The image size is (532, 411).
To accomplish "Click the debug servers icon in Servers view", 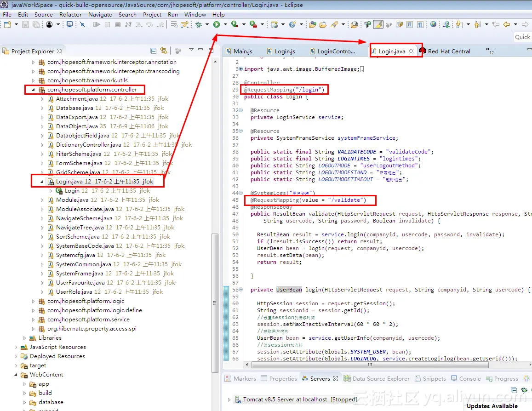I will (524, 390).
